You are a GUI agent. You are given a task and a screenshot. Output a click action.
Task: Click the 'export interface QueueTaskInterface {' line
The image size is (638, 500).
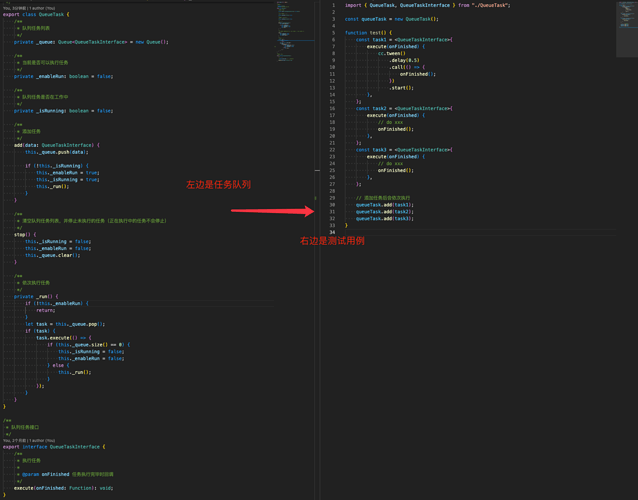[x=54, y=447]
